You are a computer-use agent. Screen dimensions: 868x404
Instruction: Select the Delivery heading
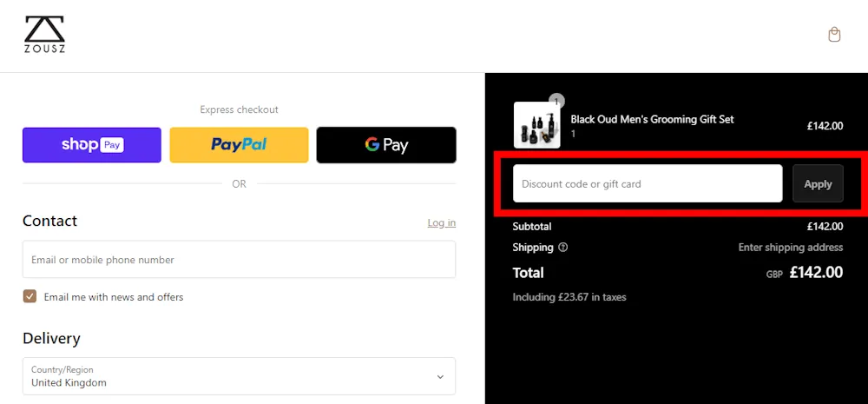point(51,338)
